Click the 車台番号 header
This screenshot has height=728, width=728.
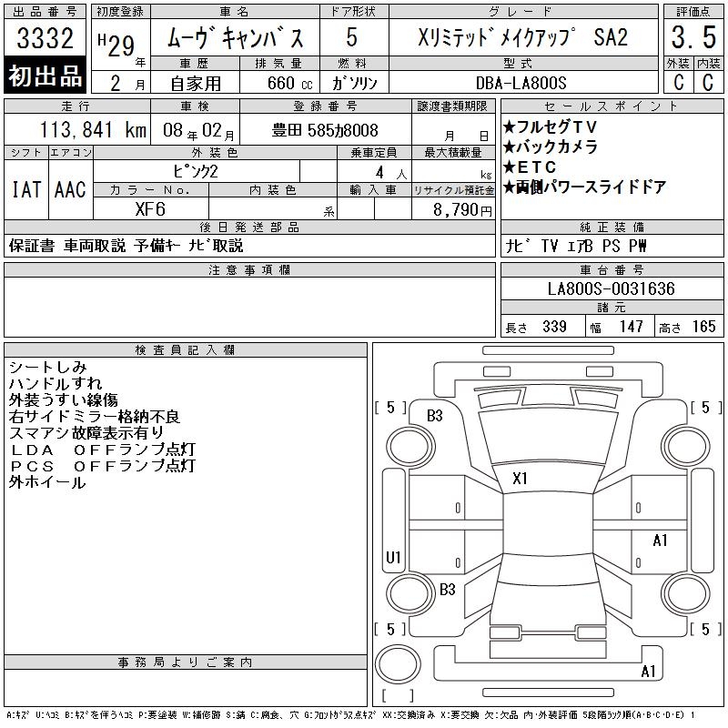click(612, 270)
